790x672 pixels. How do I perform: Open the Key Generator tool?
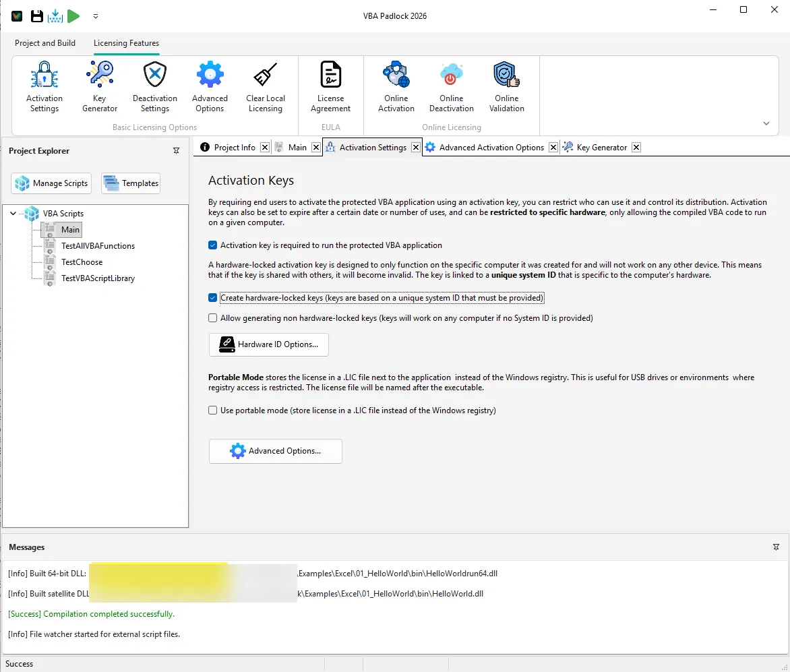(99, 86)
